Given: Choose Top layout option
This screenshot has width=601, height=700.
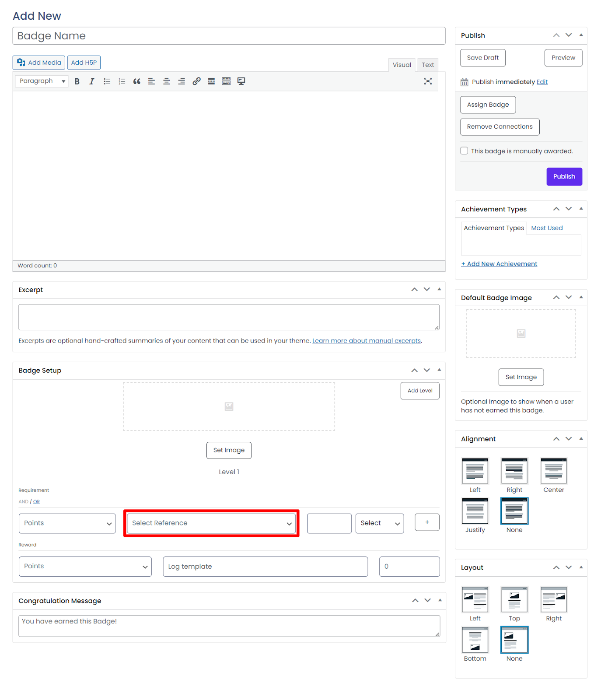Looking at the screenshot, I should pos(514,600).
